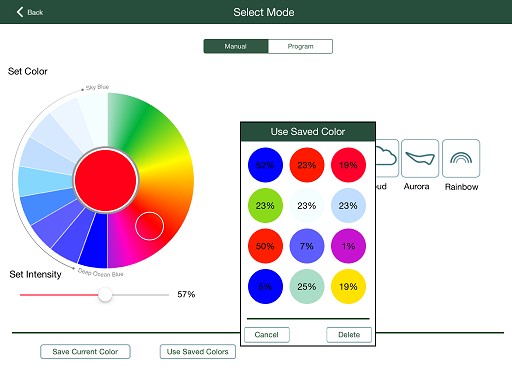Screen dimensions: 512x384
Task: Switch to Manual mode
Action: click(236, 46)
